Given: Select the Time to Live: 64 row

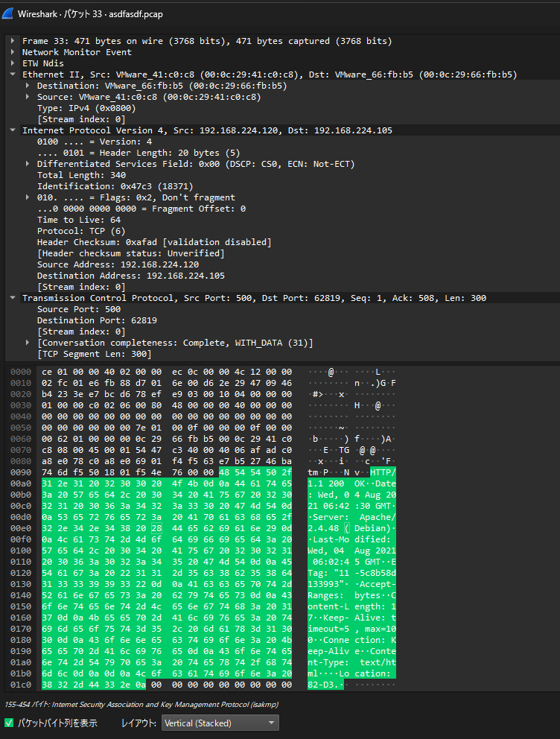Looking at the screenshot, I should click(79, 220).
